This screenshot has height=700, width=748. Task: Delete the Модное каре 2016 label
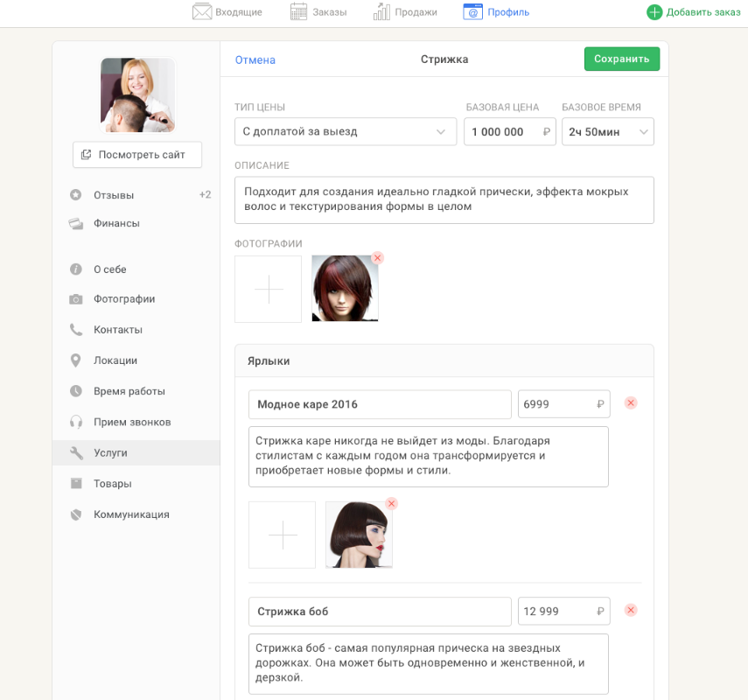point(631,403)
